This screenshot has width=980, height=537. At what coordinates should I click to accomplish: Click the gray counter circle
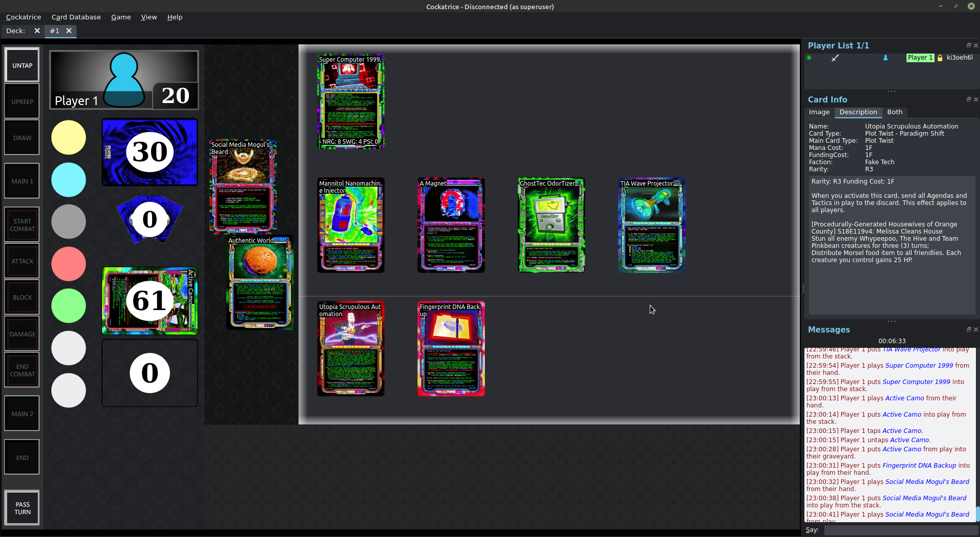coord(68,221)
